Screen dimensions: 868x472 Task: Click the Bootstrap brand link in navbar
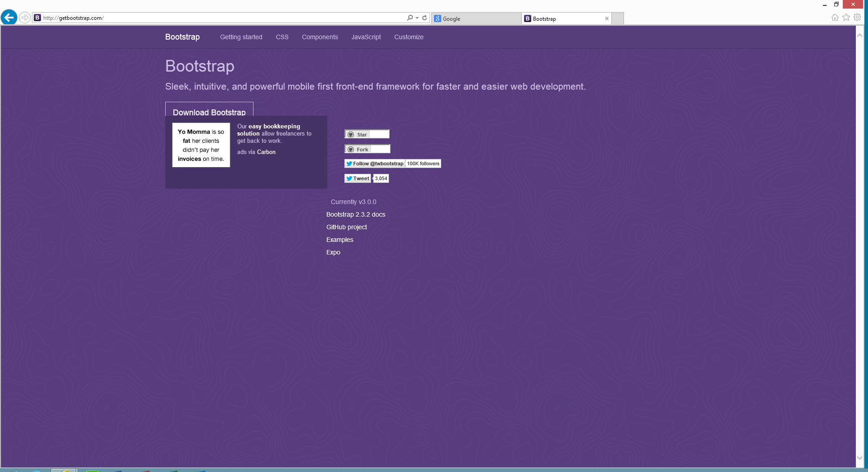click(x=182, y=37)
